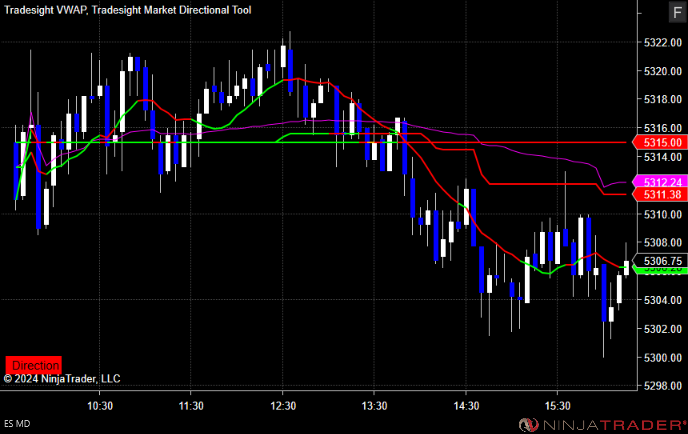Click the 5314.00 price axis label
Viewport: 688px width, 434px height.
click(663, 157)
